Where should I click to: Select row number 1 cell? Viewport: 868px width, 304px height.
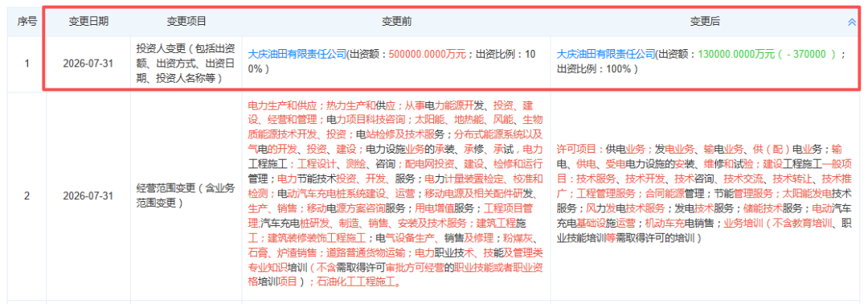coord(27,63)
